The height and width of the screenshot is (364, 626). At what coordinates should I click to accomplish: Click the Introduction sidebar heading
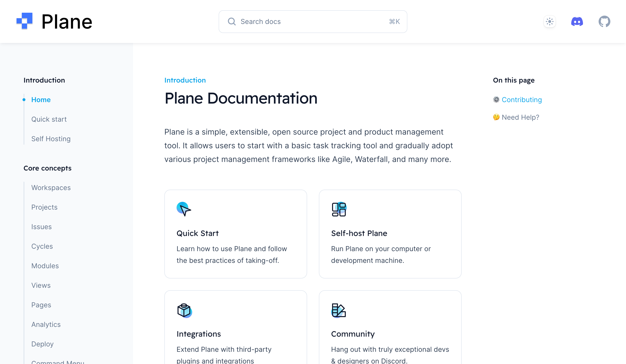click(x=44, y=80)
